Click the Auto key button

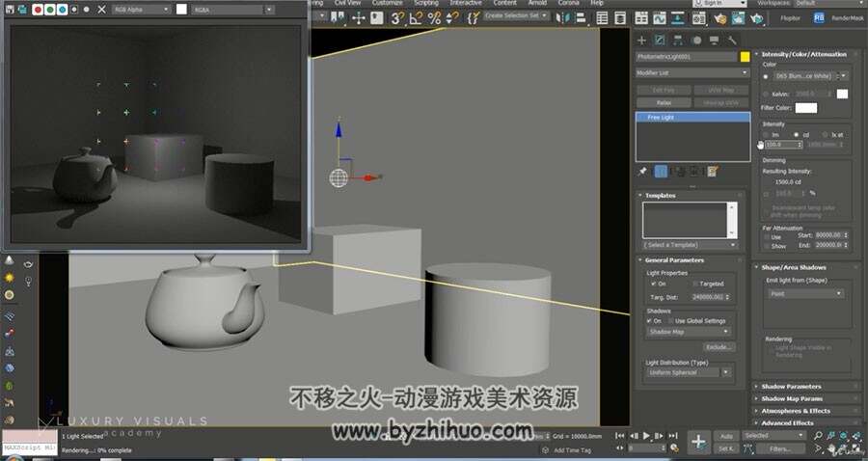pos(726,436)
